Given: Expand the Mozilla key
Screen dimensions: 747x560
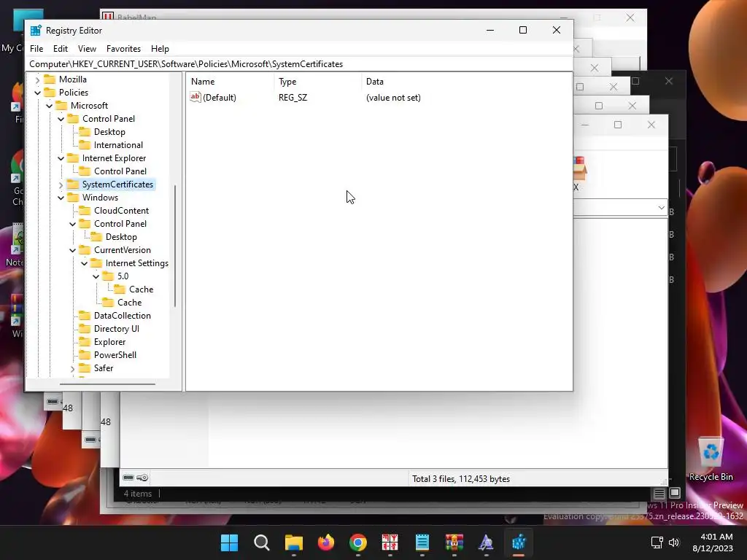Looking at the screenshot, I should pyautogui.click(x=38, y=79).
